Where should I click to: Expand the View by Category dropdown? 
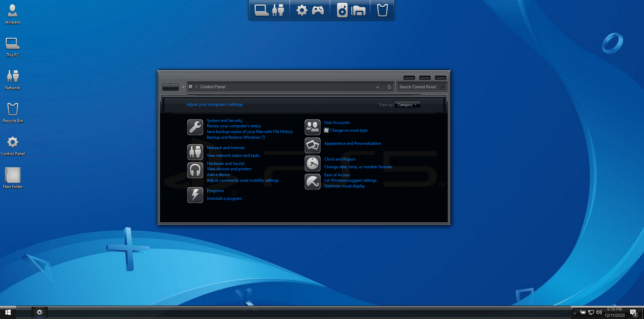click(407, 105)
